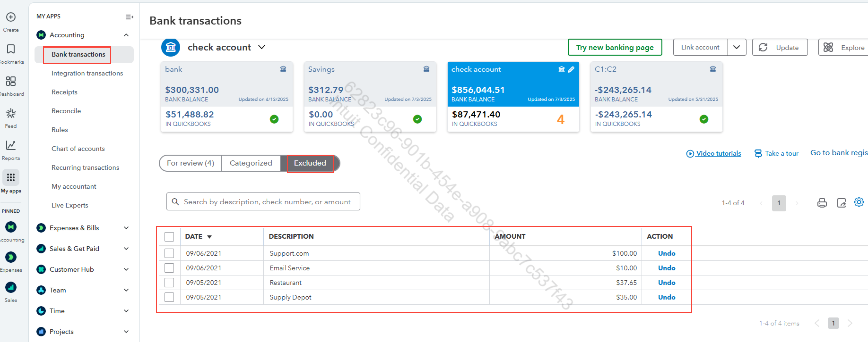
Task: Open the Bookmarks icon
Action: (x=11, y=49)
